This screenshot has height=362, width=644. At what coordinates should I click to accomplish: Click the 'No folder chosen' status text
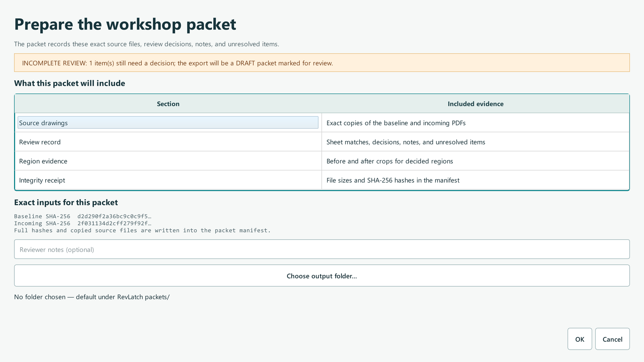(x=92, y=297)
